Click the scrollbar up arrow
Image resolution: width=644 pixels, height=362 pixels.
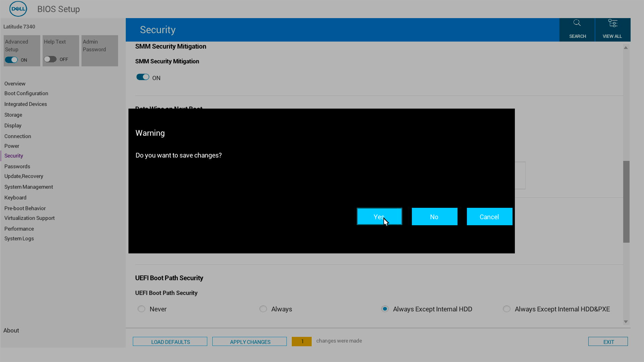[x=626, y=48]
